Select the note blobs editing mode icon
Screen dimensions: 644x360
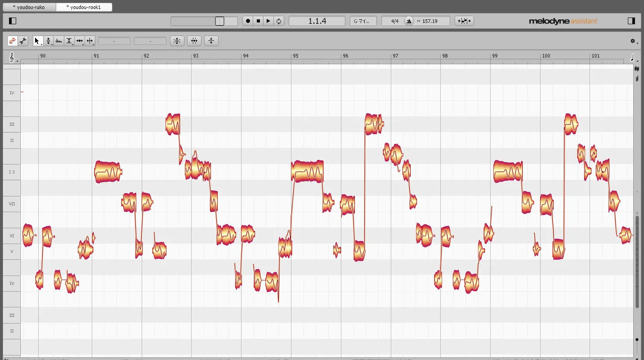[x=13, y=41]
